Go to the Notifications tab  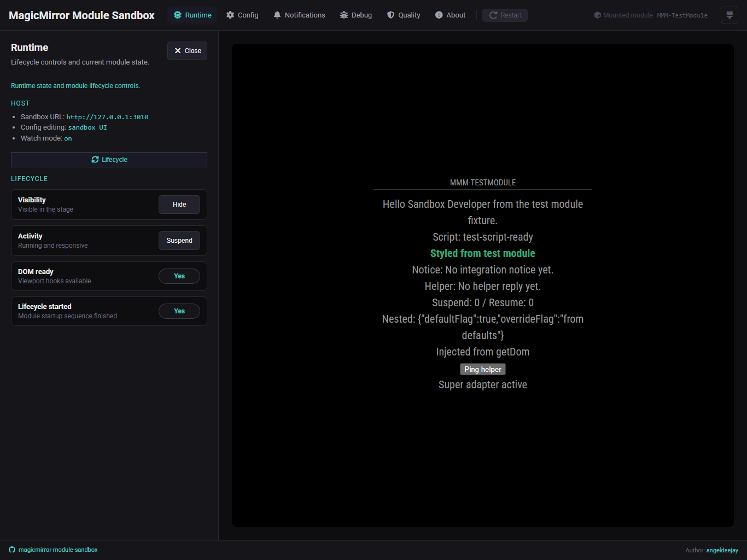[299, 15]
